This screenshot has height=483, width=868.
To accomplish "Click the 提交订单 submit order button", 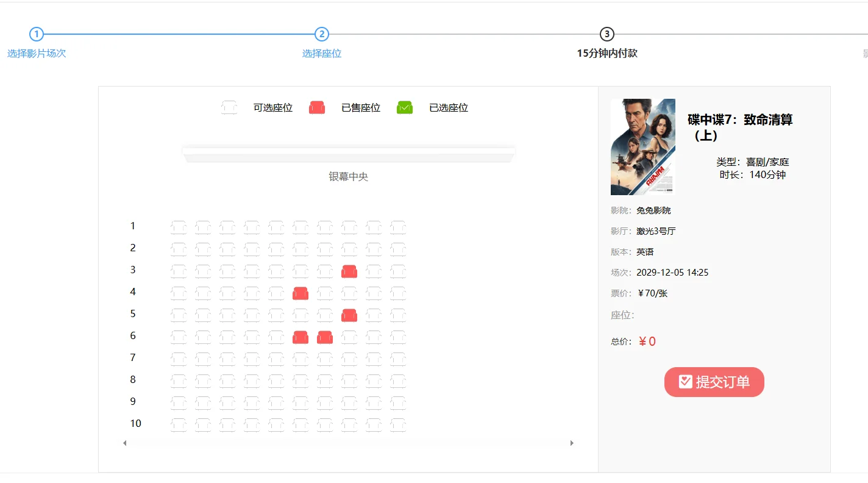I will click(x=714, y=382).
